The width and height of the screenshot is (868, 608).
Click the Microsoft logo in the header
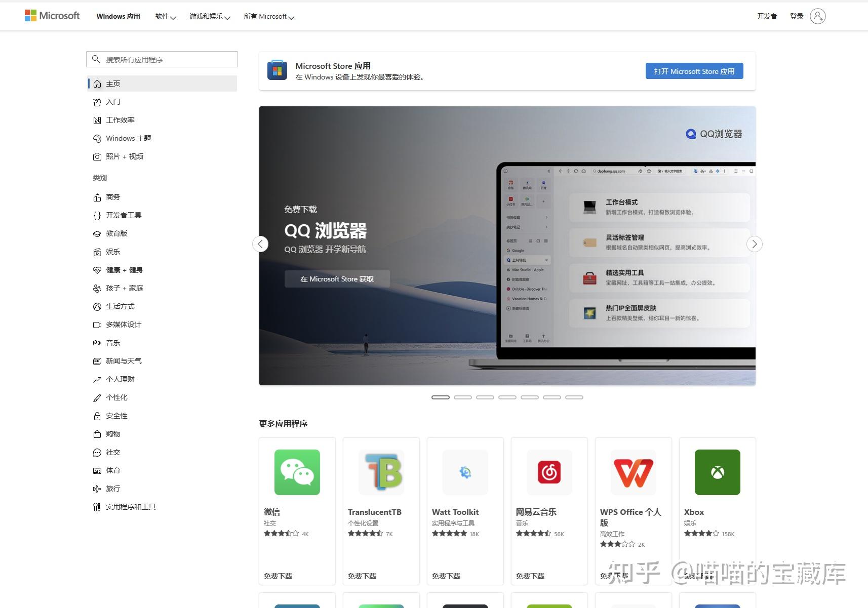[x=52, y=16]
